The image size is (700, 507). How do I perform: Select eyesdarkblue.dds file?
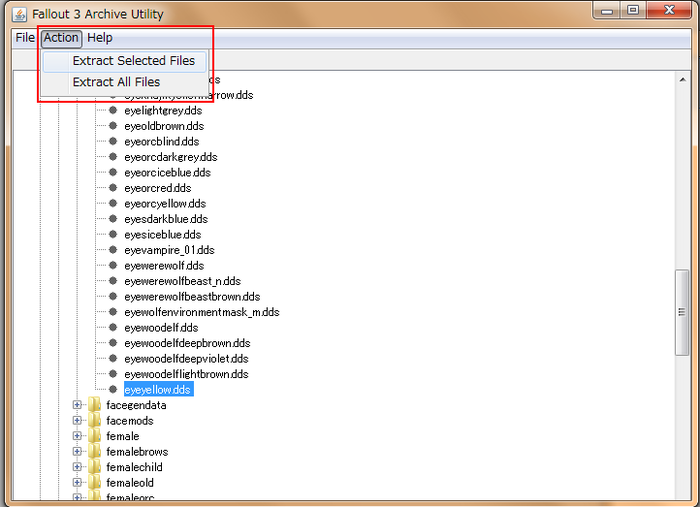pos(166,219)
